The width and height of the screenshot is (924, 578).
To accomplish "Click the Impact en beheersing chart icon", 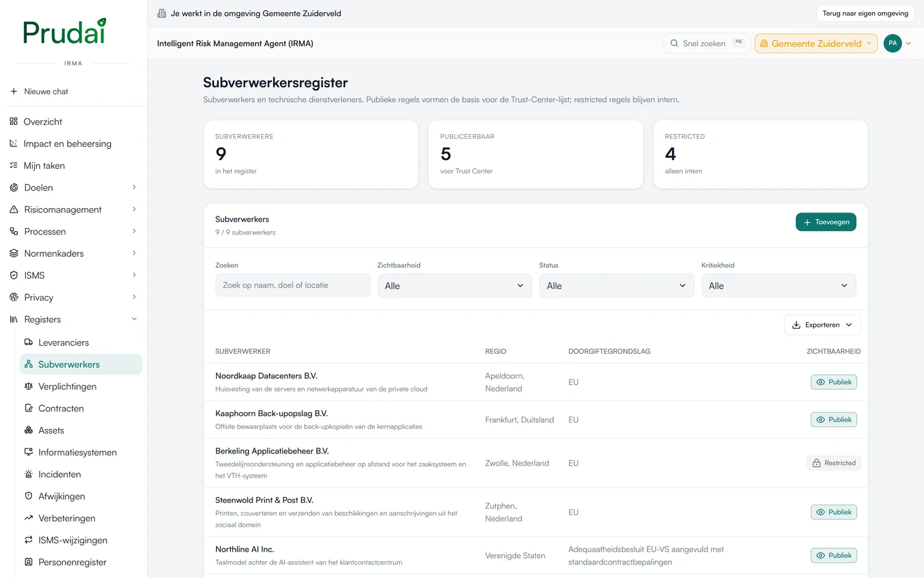I will coord(13,143).
